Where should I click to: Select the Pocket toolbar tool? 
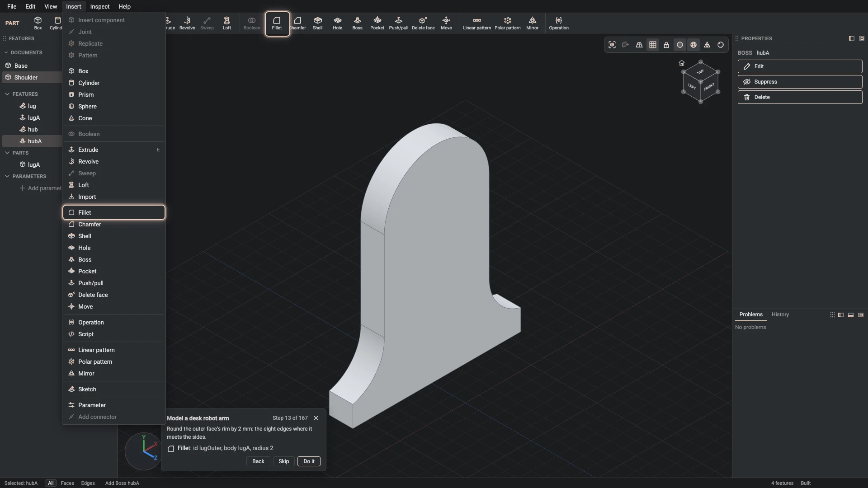click(377, 23)
